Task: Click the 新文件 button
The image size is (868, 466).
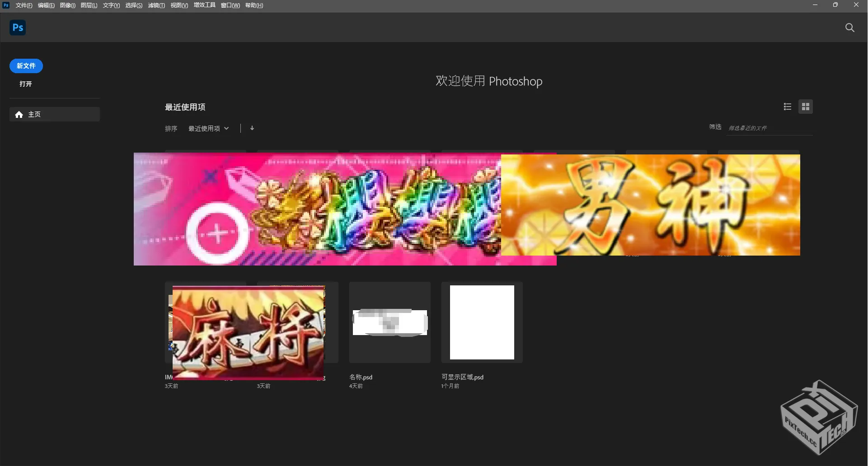Action: click(x=26, y=66)
